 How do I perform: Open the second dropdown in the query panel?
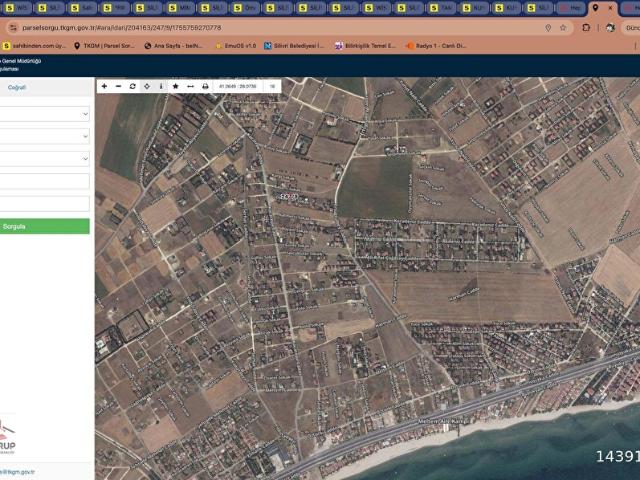44,136
